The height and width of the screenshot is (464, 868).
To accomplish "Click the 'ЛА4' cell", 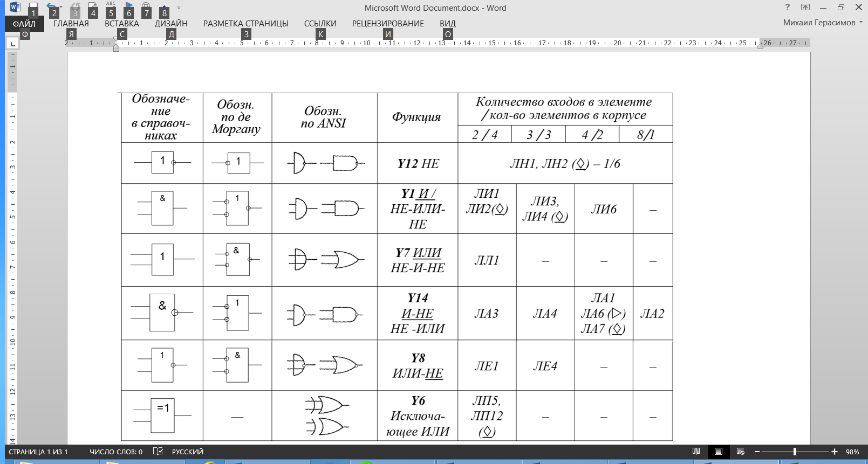I will click(x=545, y=313).
